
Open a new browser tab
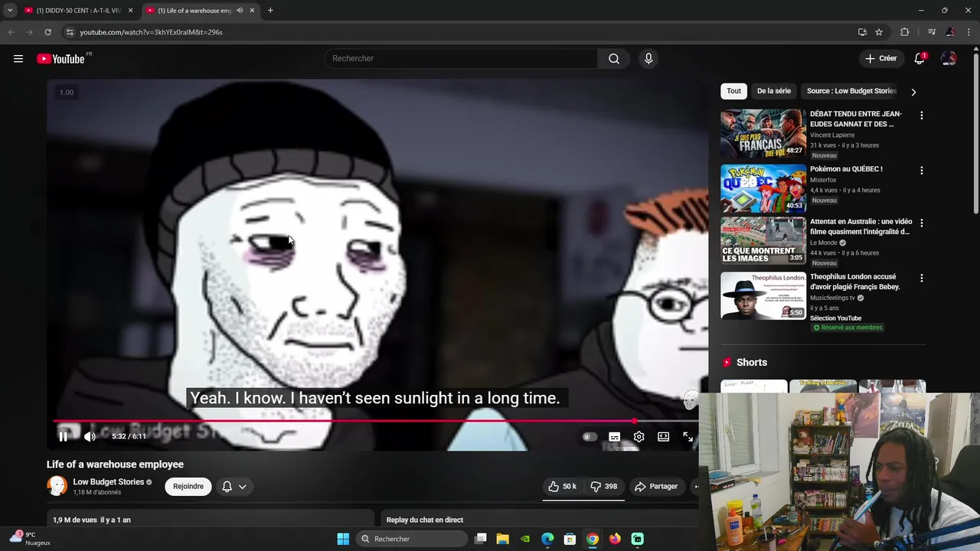[x=270, y=11]
